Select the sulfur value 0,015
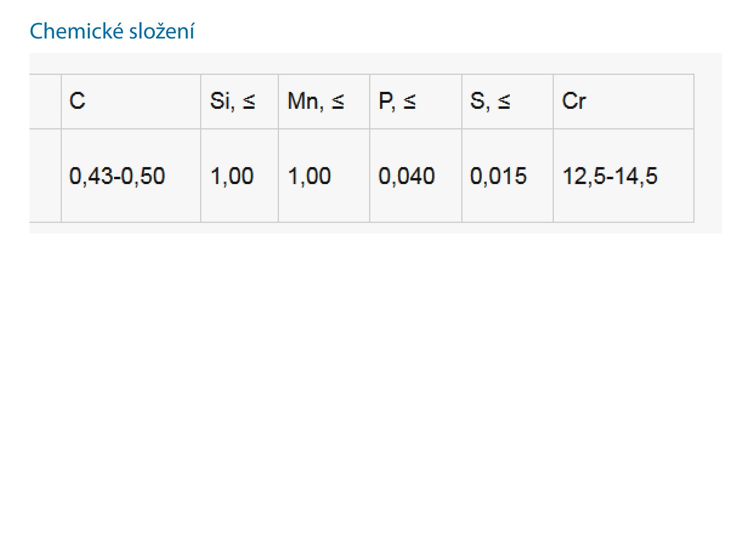This screenshot has width=756, height=534. (498, 176)
